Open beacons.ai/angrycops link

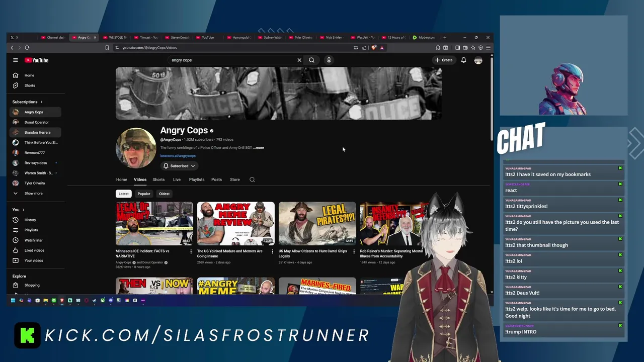click(x=178, y=156)
